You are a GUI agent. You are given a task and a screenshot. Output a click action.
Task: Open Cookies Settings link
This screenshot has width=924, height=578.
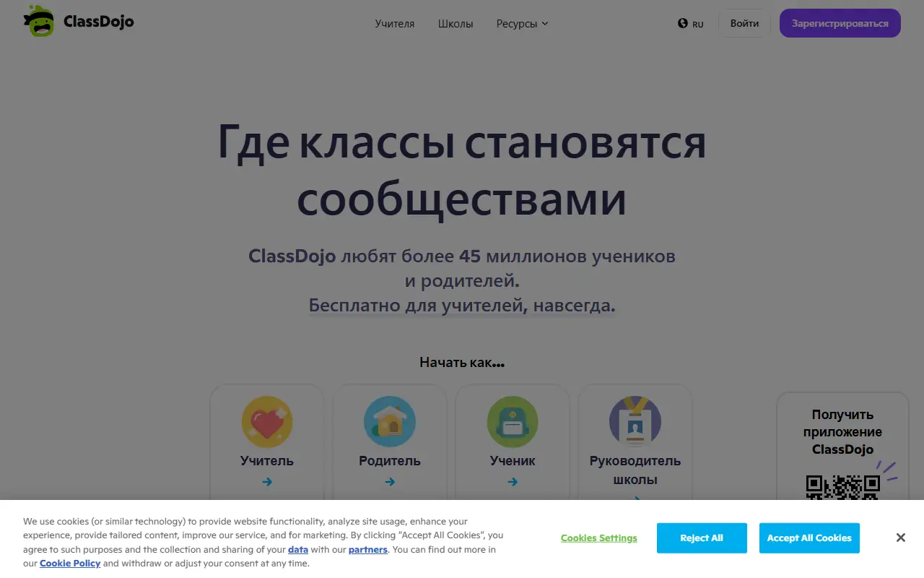(599, 538)
